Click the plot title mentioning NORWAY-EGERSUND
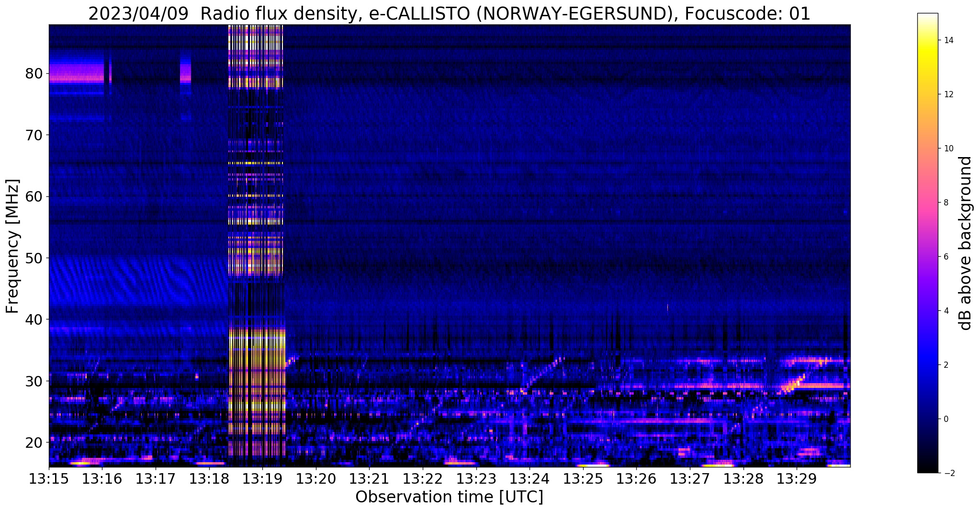 (x=449, y=13)
